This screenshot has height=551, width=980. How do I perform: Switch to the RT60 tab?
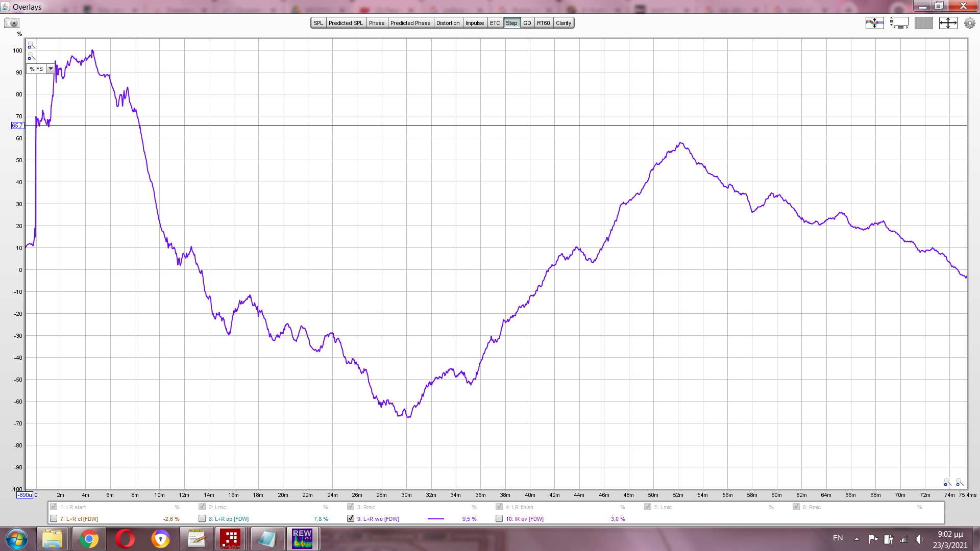(543, 23)
